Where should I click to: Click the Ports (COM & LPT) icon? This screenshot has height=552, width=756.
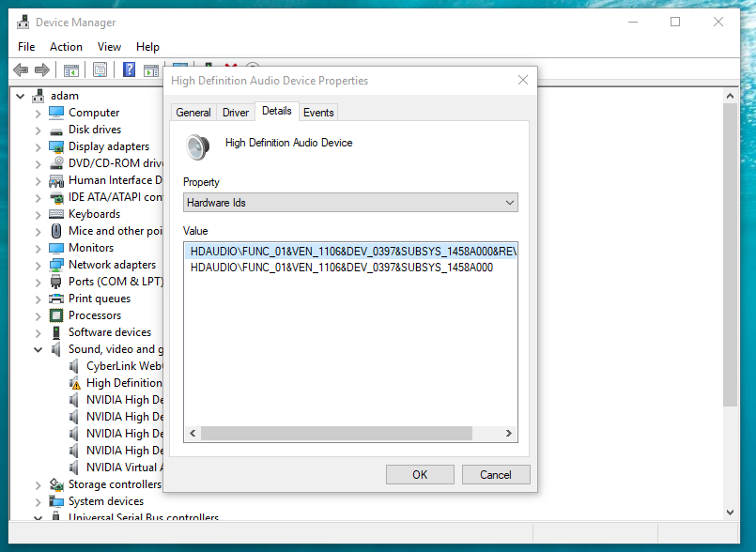pyautogui.click(x=56, y=282)
